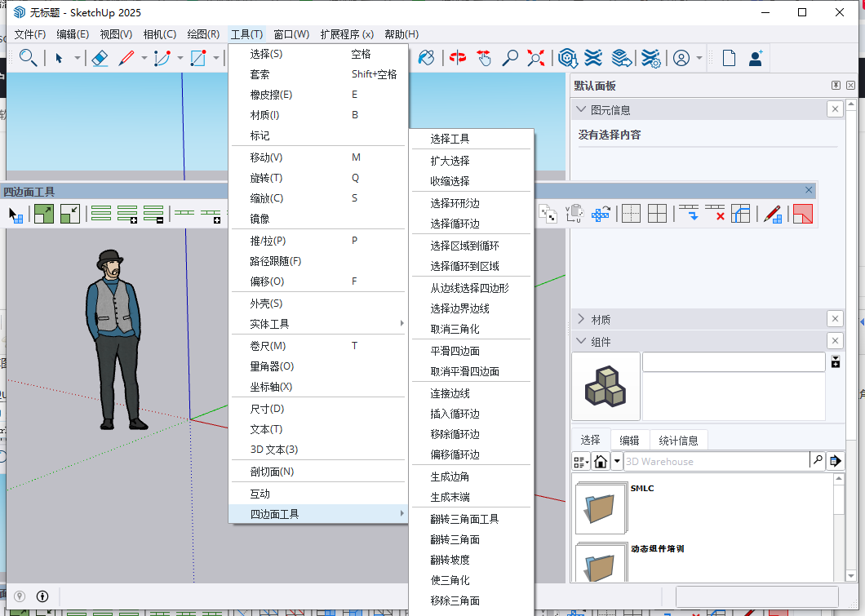Open the Arc tool dropdown arrow

[180, 58]
